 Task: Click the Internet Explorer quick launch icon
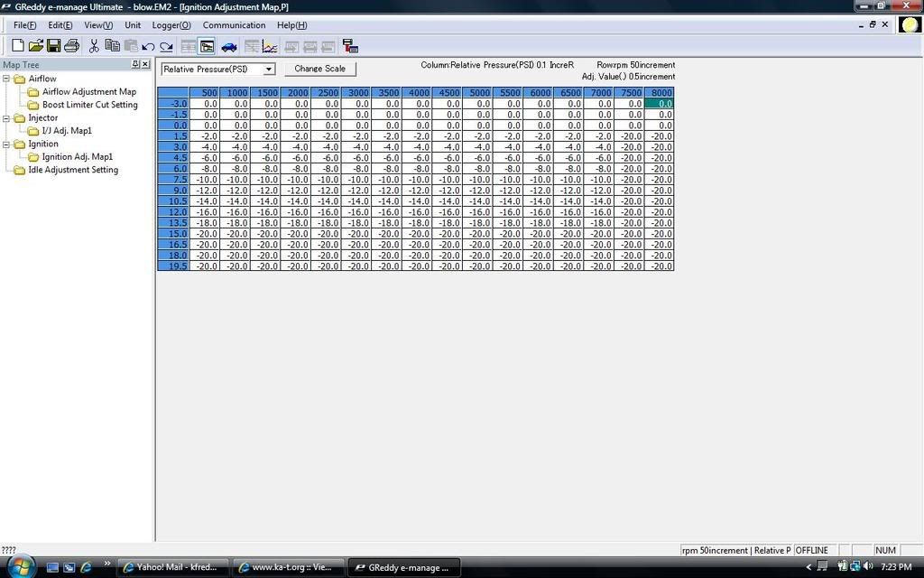86,567
